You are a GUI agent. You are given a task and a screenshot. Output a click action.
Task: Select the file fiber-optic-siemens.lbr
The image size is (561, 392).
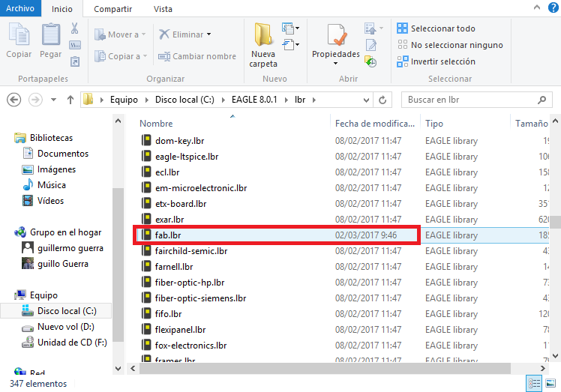tap(193, 298)
